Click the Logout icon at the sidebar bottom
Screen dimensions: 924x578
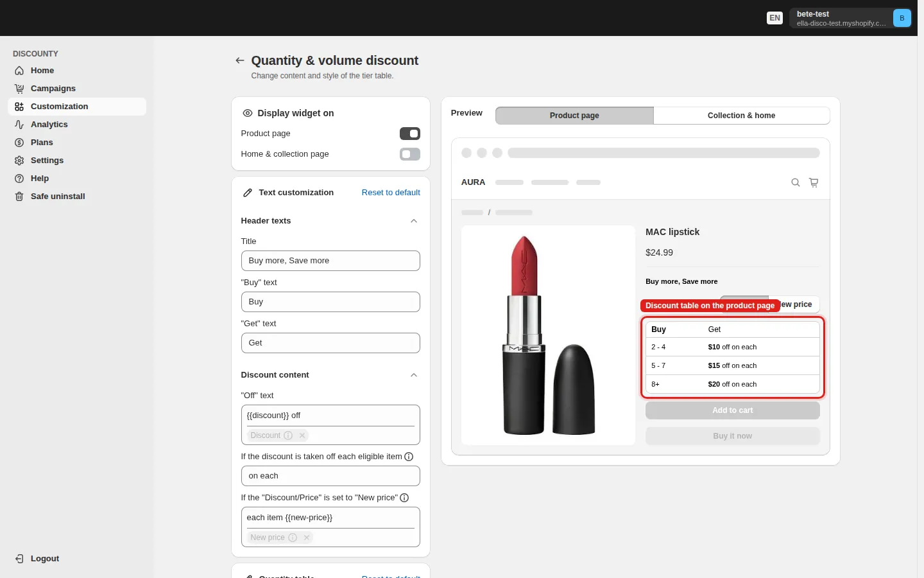[x=19, y=559]
